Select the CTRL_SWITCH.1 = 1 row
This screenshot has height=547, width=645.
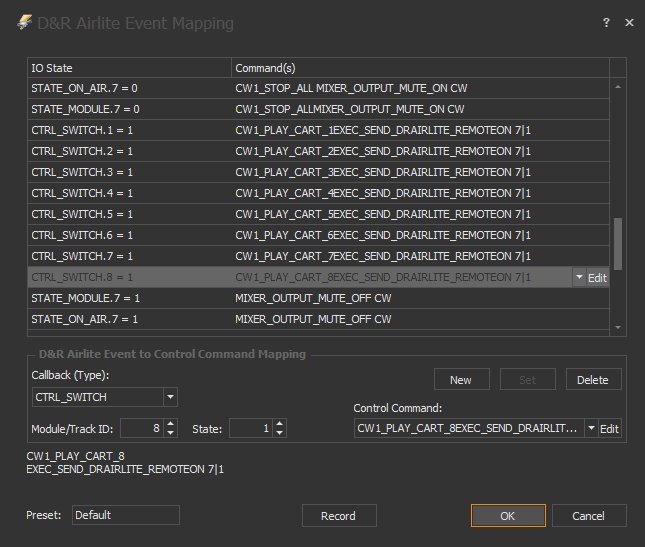tap(130, 130)
